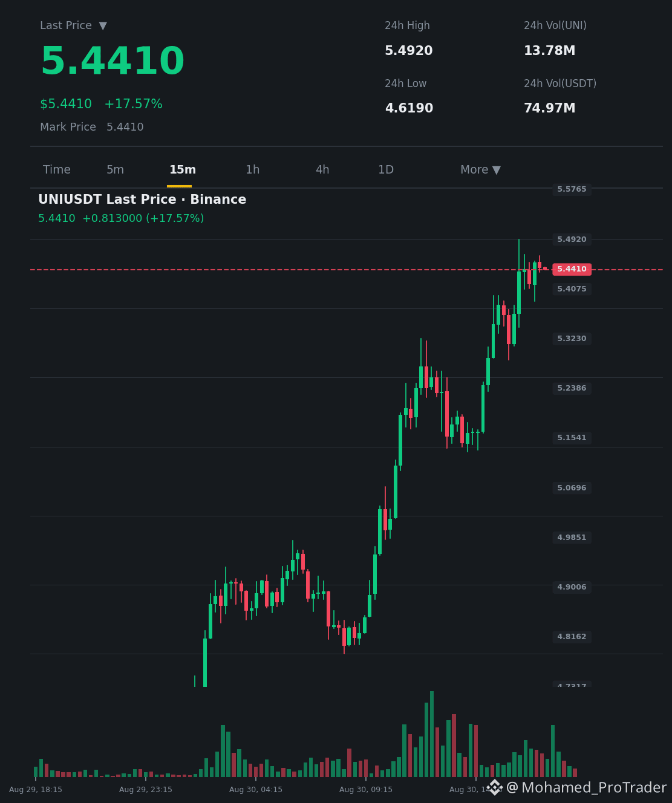Switch to the 1h interval tab
Screen dimensions: 672x803
click(x=252, y=170)
